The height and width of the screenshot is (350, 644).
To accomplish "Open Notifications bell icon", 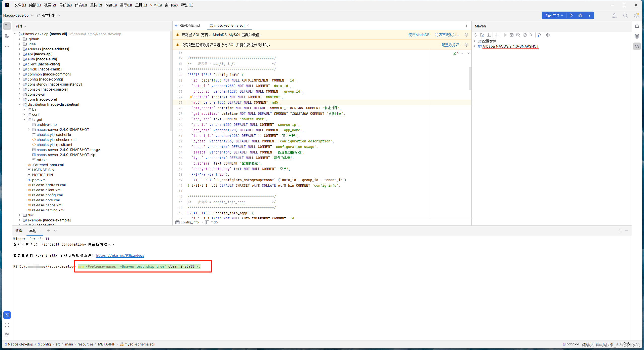I will [637, 26].
